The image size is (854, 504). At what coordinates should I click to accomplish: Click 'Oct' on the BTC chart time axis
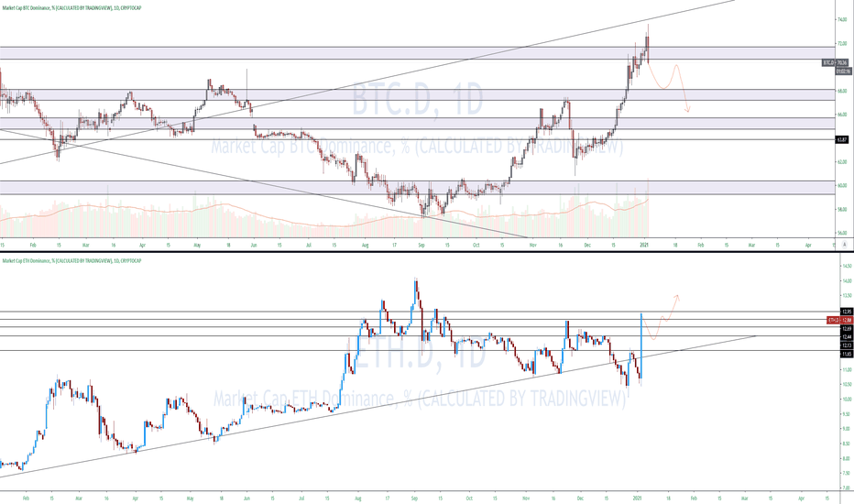click(x=476, y=246)
